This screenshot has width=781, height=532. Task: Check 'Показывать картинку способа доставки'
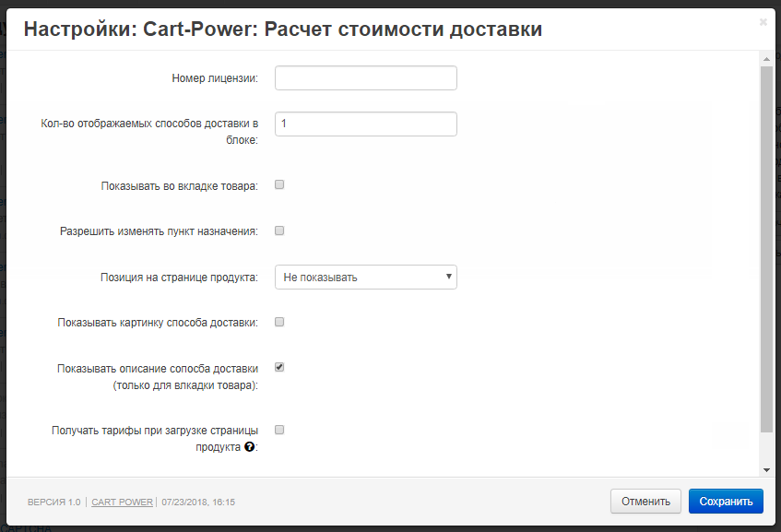(279, 322)
